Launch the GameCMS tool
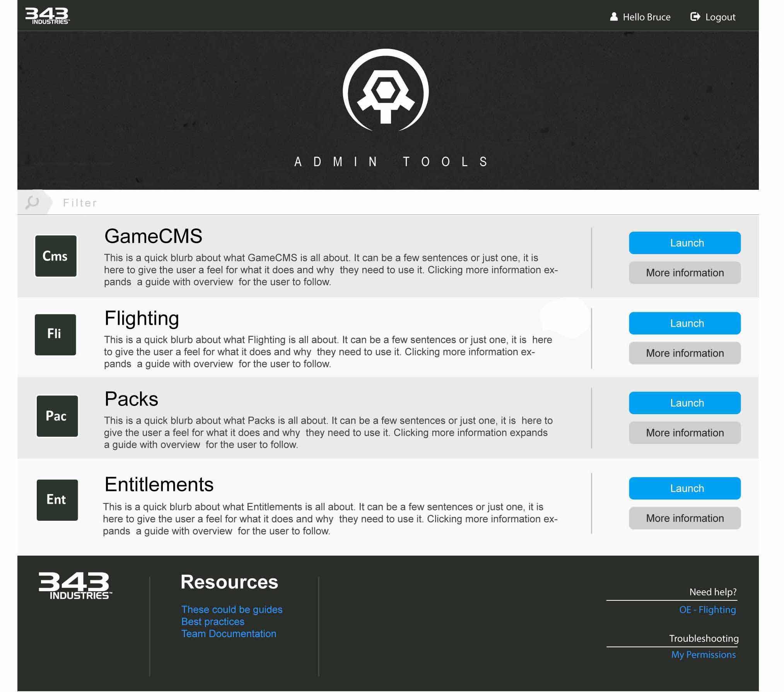This screenshot has width=784, height=692. tap(685, 243)
